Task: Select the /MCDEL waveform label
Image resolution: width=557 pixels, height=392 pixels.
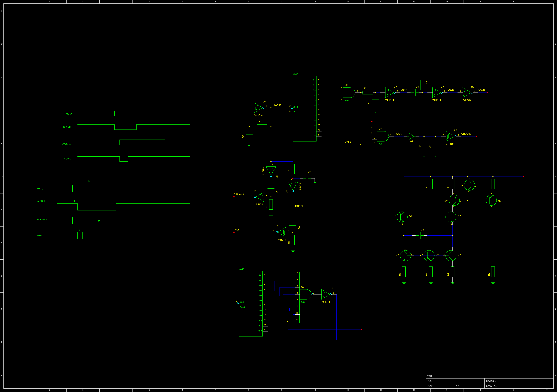Action: tap(67, 144)
